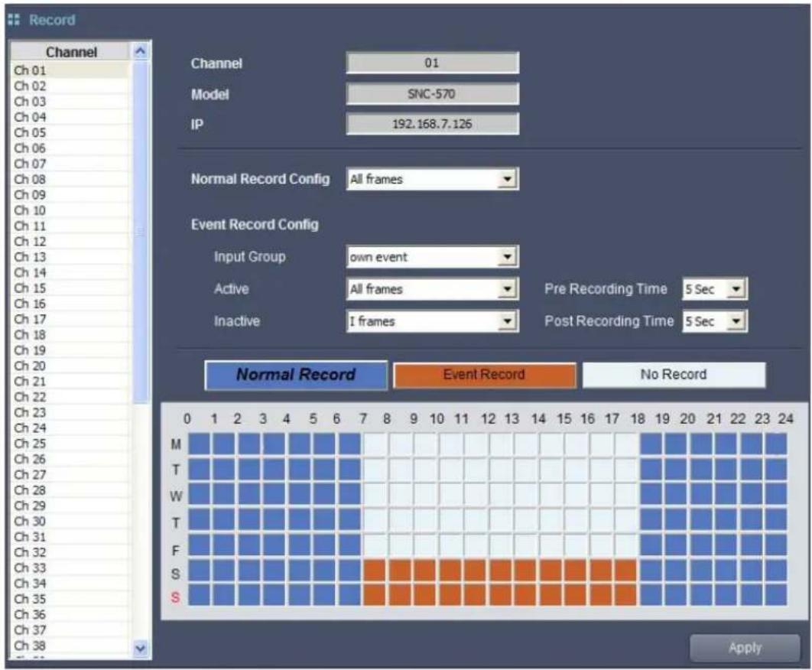The image size is (812, 670).
Task: Select Ch 08 in channel list
Action: [x=70, y=179]
